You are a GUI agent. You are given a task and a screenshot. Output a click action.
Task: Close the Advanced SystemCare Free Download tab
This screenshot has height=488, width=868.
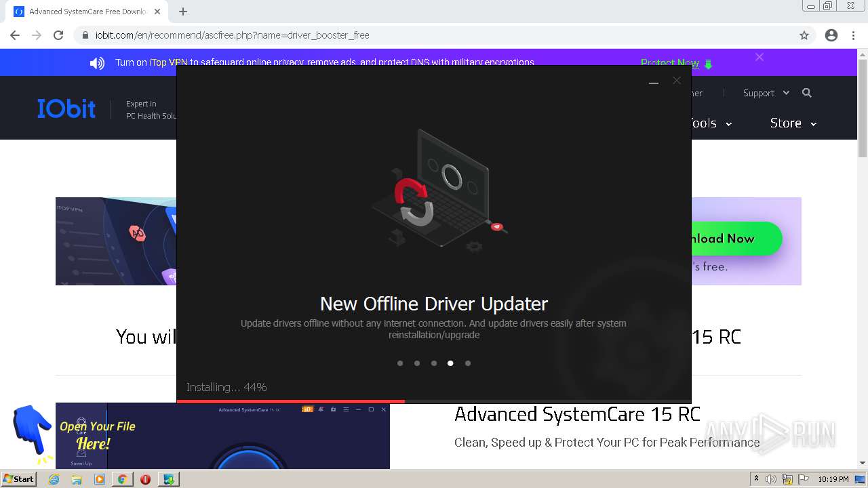click(x=157, y=12)
